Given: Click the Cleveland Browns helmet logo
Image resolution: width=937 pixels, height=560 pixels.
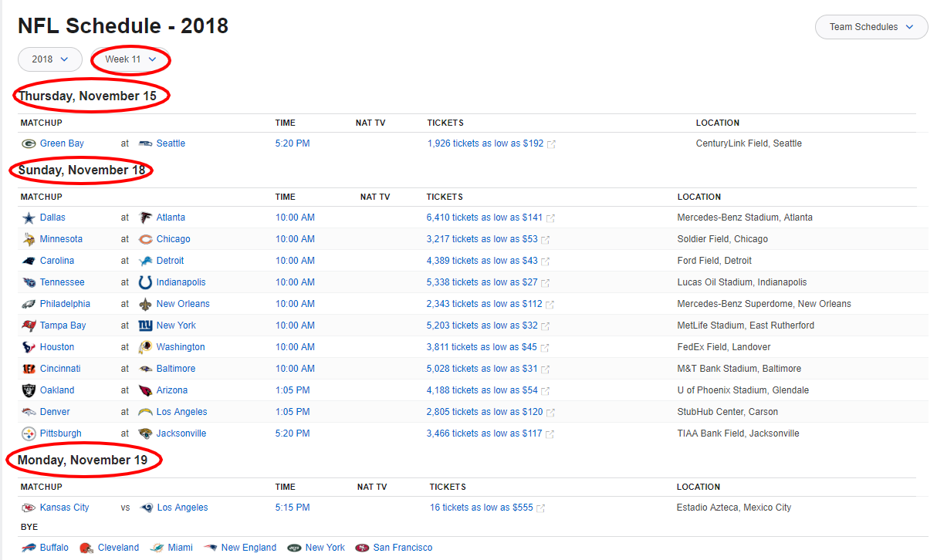Looking at the screenshot, I should [86, 548].
